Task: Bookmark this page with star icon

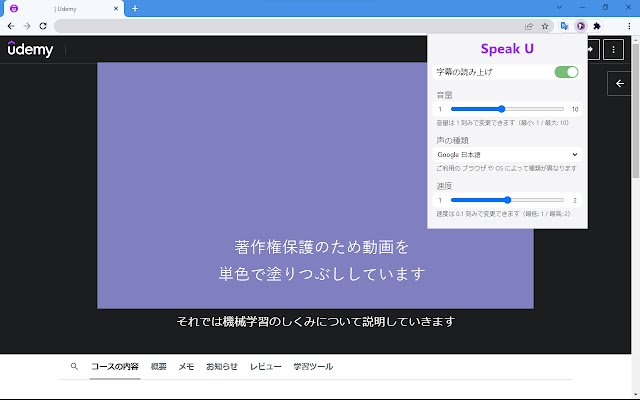Action: pos(545,26)
